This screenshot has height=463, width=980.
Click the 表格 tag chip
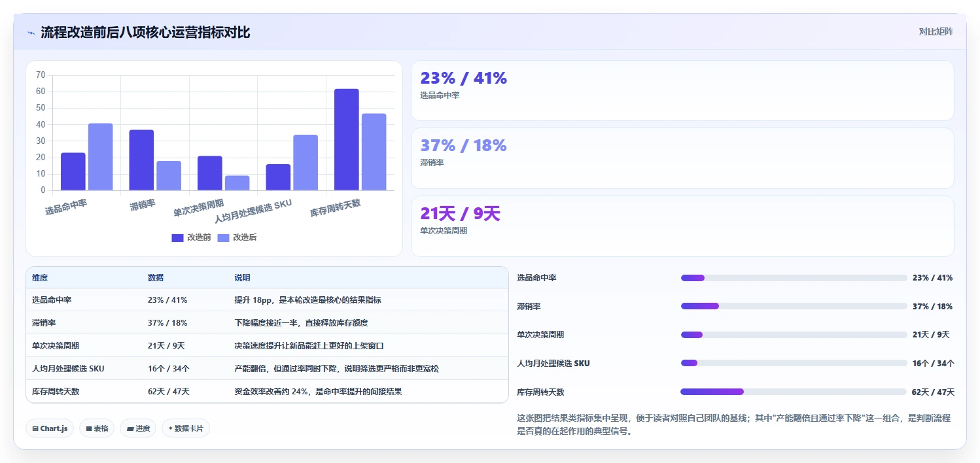point(97,428)
